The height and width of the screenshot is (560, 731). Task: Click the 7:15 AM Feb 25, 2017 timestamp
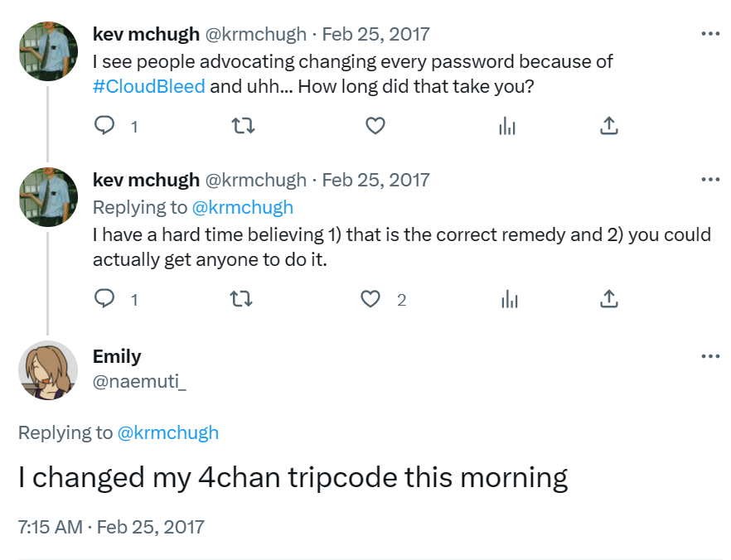[x=111, y=527]
